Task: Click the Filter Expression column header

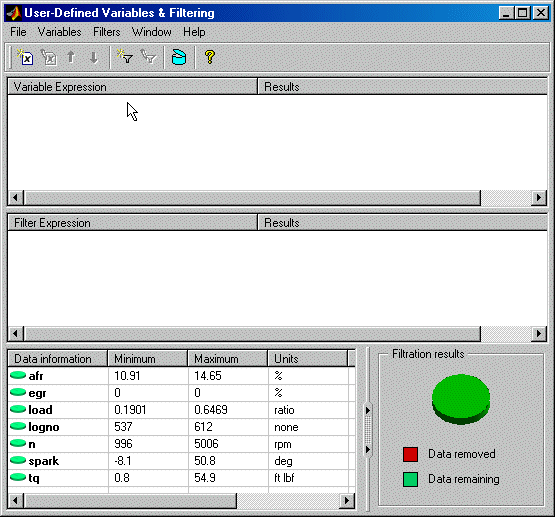Action: 132,223
